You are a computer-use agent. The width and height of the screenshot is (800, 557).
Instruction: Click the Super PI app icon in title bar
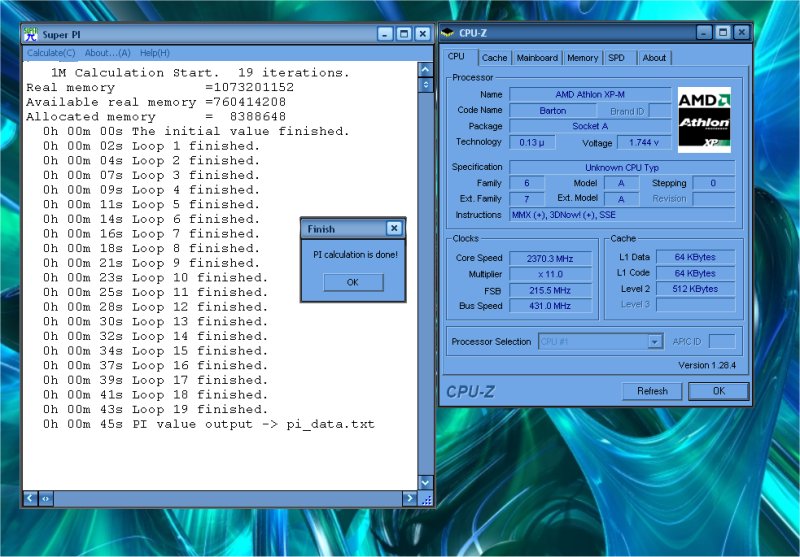click(x=31, y=34)
